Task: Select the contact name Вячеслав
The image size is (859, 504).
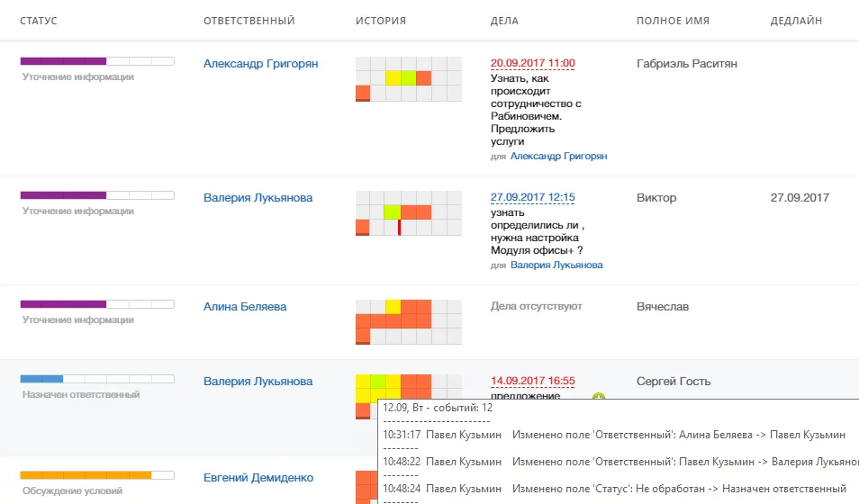Action: (662, 307)
